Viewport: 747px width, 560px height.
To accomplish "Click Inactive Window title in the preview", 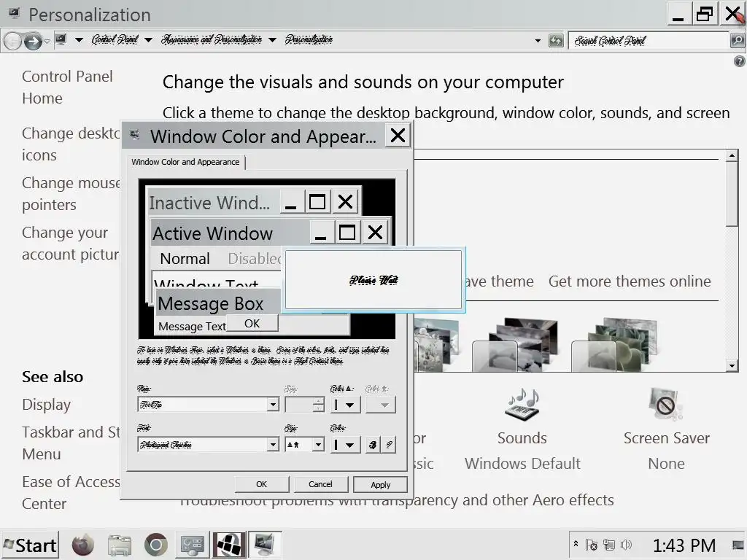I will click(209, 203).
